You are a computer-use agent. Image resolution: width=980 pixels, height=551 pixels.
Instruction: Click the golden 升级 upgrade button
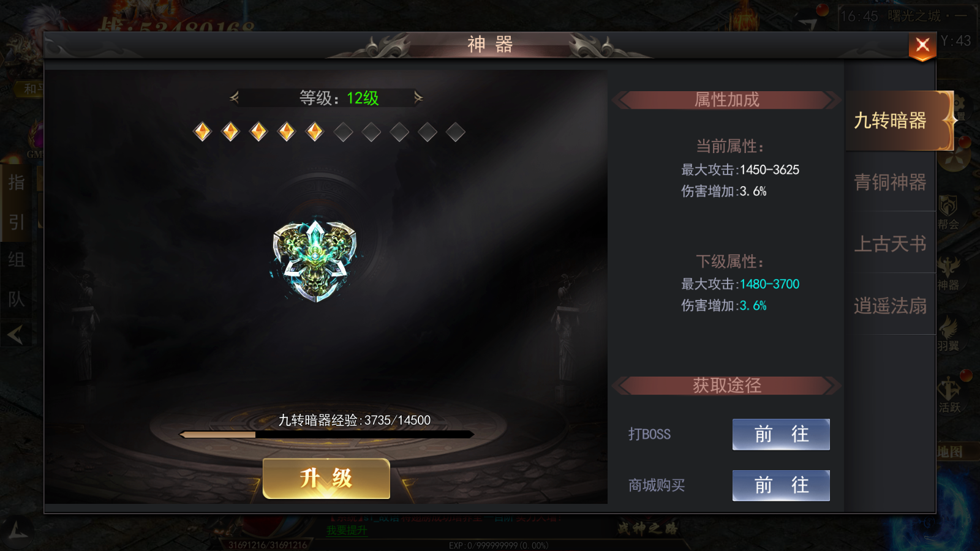[x=326, y=478]
